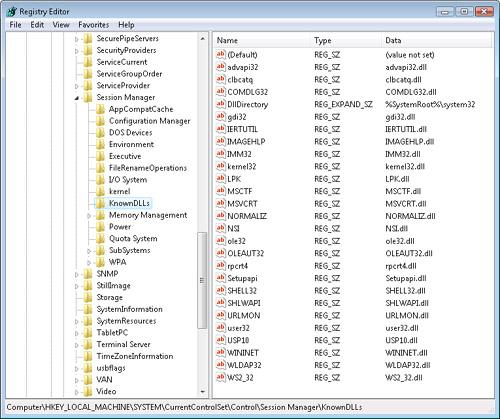Select the string icon for WS2_32
This screenshot has width=500, height=419.
click(220, 377)
